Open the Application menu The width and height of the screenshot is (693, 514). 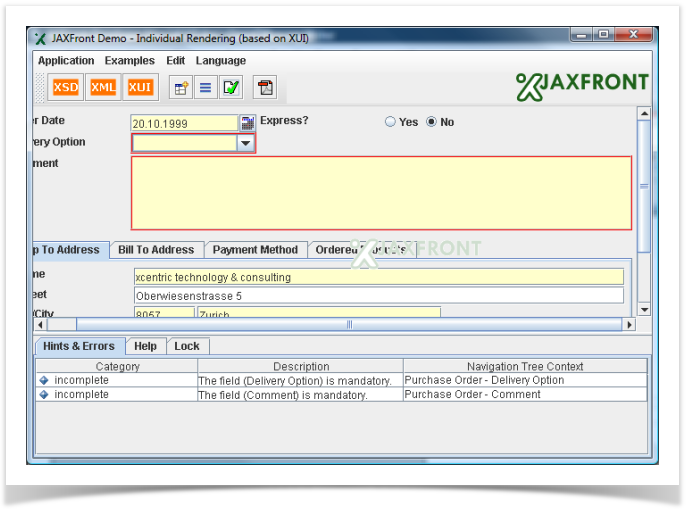click(x=66, y=61)
